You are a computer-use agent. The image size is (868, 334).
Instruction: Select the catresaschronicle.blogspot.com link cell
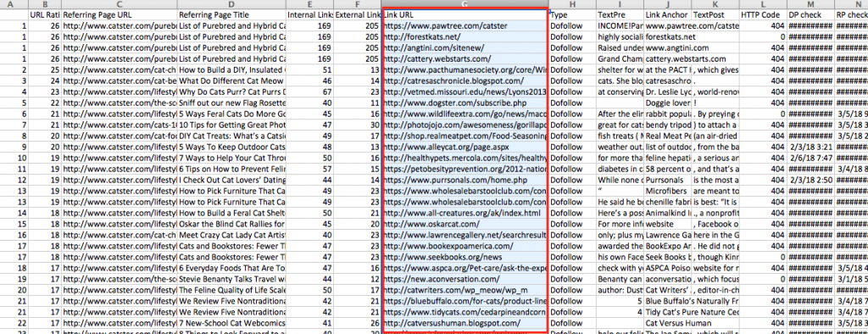(x=465, y=81)
